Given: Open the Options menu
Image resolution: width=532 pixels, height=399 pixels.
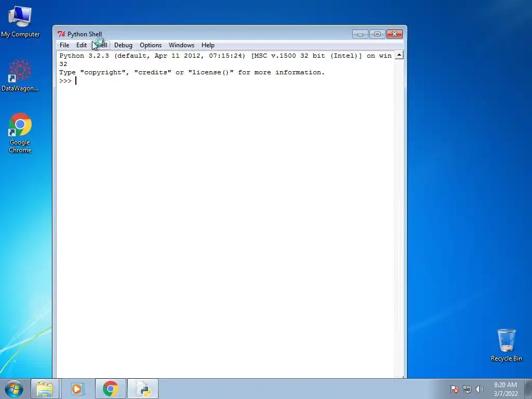Looking at the screenshot, I should (151, 45).
